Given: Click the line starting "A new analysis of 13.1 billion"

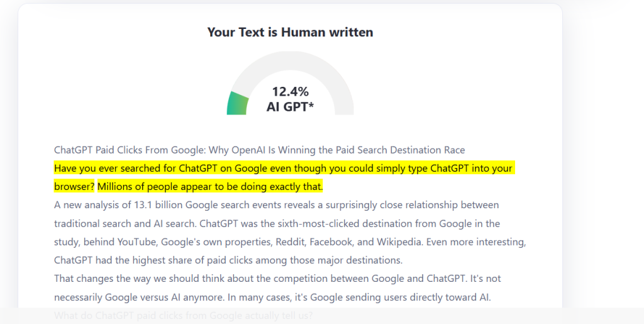Looking at the screenshot, I should click(x=277, y=205).
